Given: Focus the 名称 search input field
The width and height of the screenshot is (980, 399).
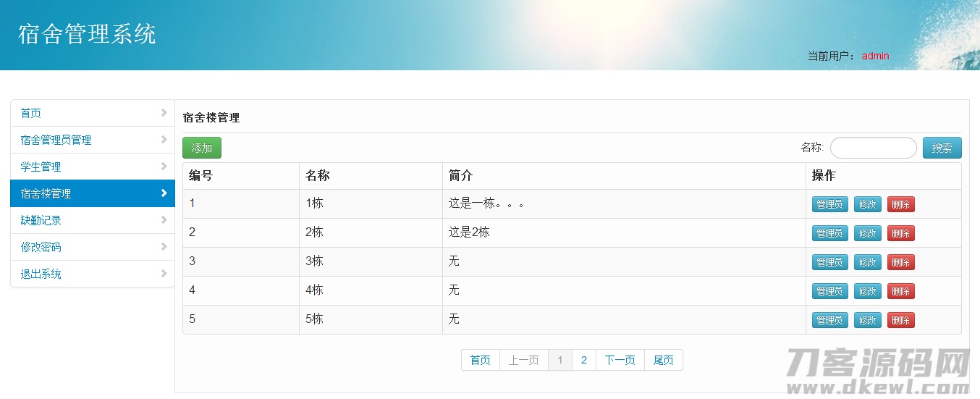Looking at the screenshot, I should pos(873,148).
